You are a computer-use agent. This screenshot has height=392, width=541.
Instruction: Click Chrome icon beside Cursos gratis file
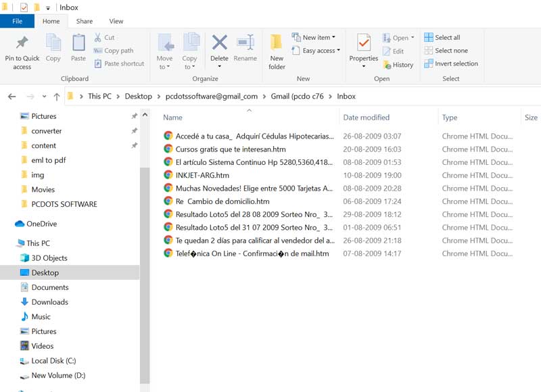pos(168,149)
